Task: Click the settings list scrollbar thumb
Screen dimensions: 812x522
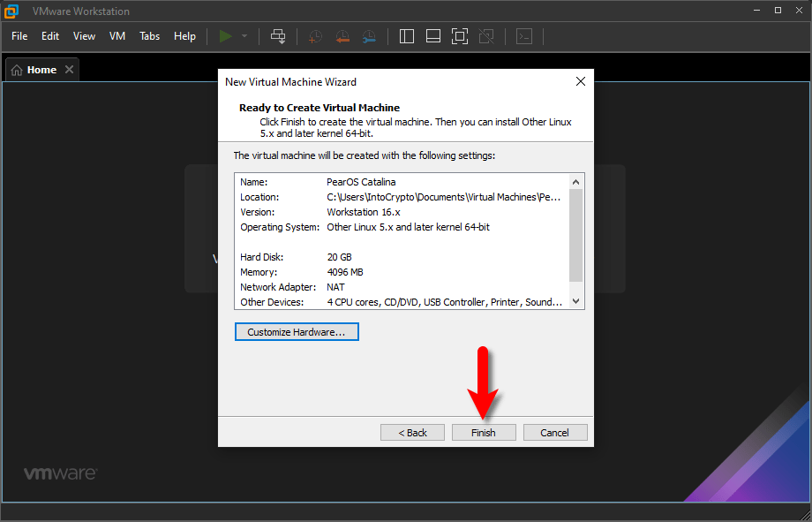Action: point(575,235)
